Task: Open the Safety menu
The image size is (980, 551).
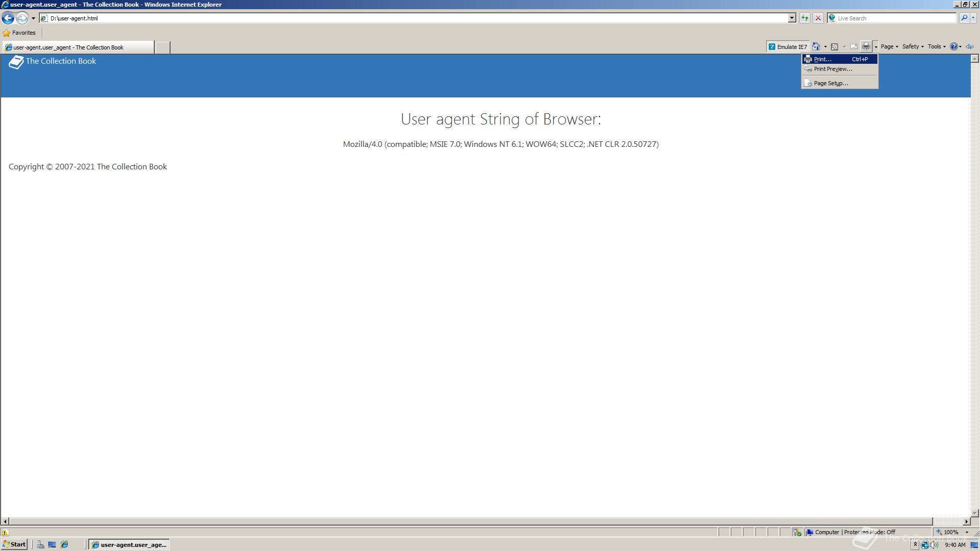Action: pos(913,46)
